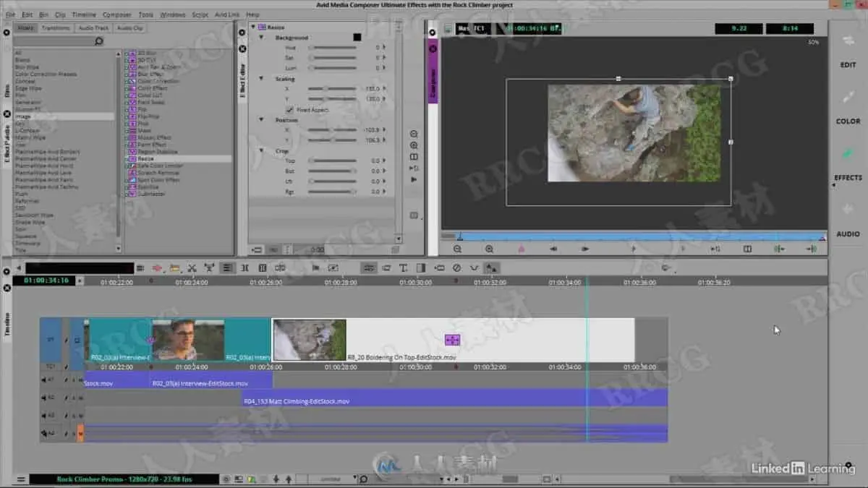Click the arrow next to Scaling X value
The image size is (868, 488).
(385, 88)
